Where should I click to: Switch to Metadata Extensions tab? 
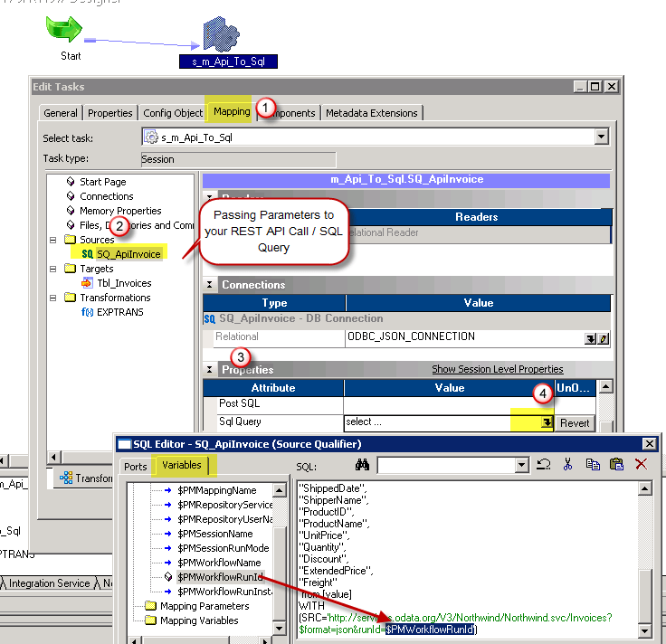372,113
